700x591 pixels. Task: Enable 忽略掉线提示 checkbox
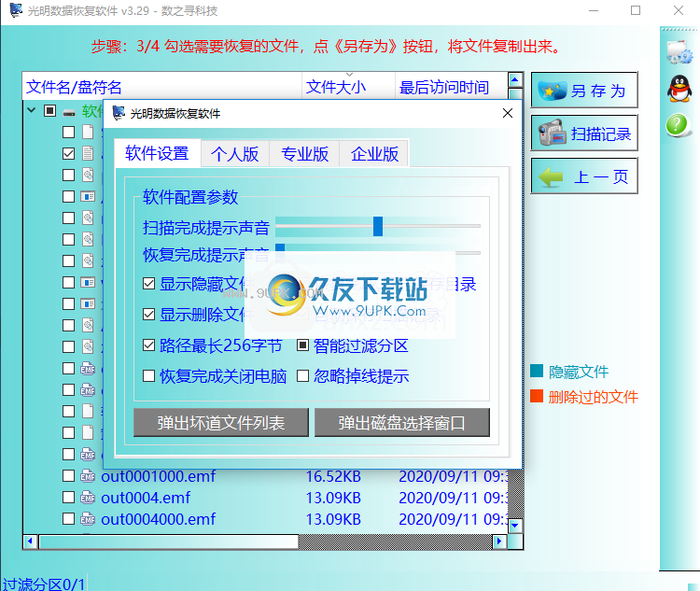[302, 376]
